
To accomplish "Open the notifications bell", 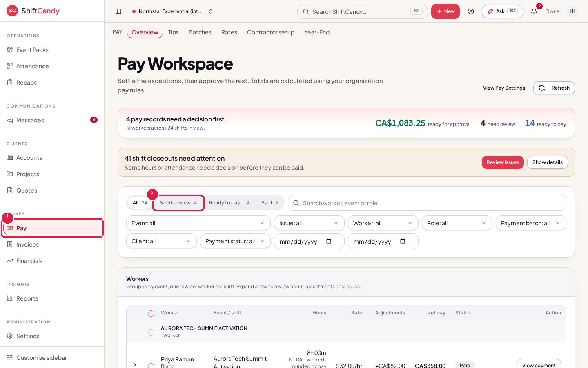I will click(534, 11).
